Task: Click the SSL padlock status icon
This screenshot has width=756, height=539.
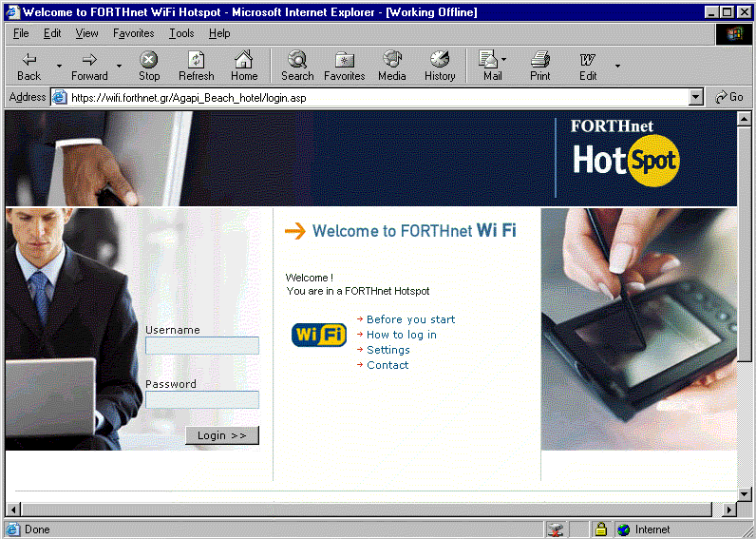Action: [x=601, y=529]
